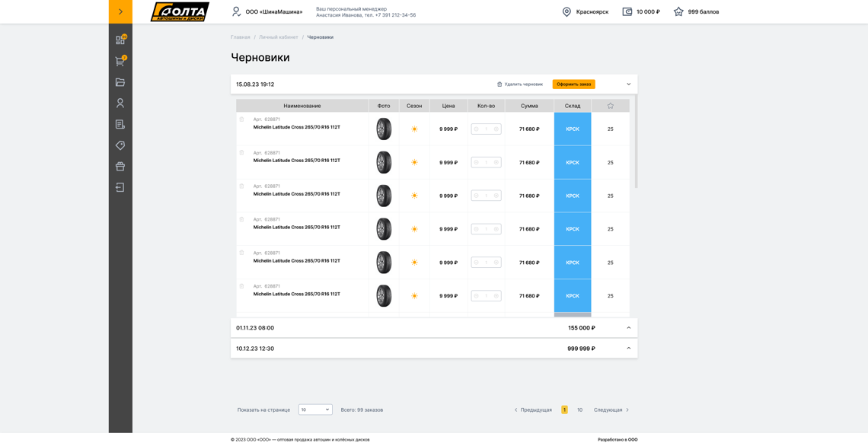The height and width of the screenshot is (446, 868).
Task: Click the Всего: 99 заказов label
Action: tap(362, 410)
